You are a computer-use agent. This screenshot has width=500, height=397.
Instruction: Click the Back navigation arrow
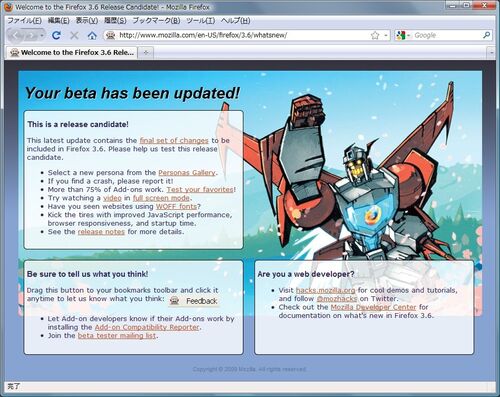tap(15, 35)
